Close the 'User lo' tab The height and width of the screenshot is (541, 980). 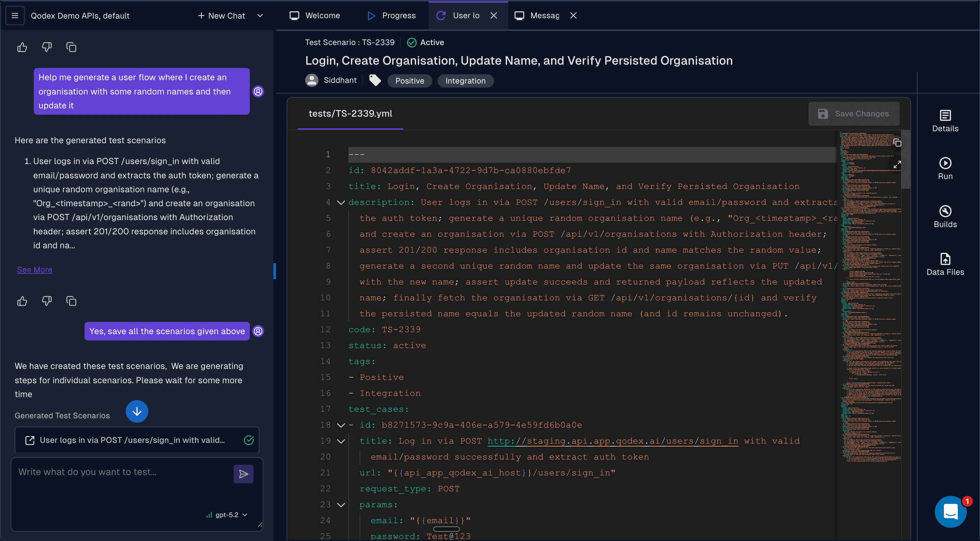point(494,16)
